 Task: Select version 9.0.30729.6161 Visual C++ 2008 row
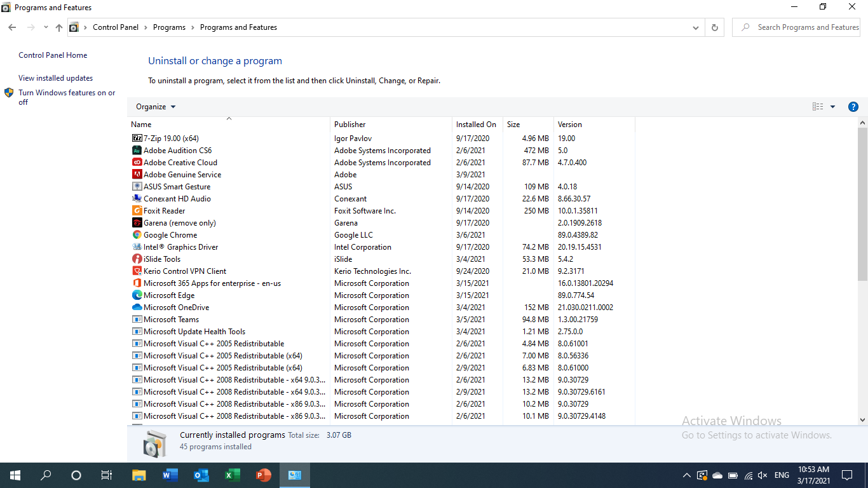381,391
